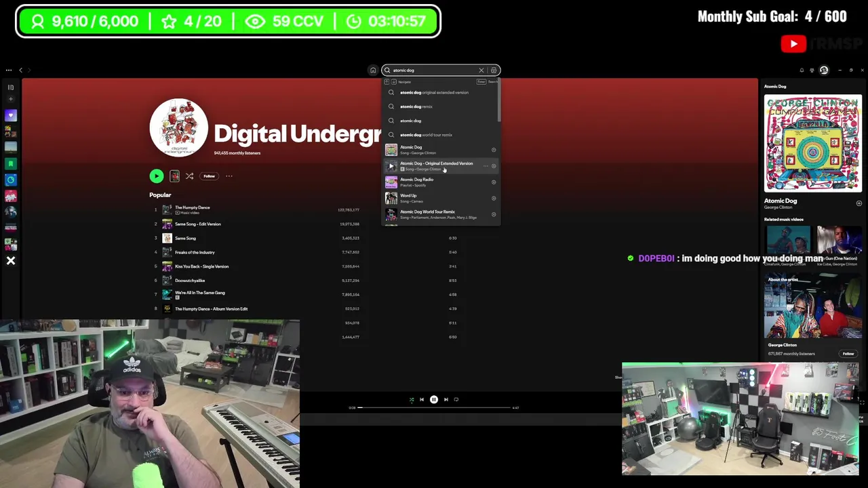
Task: Seek using the playback progress bar
Action: (x=434, y=408)
